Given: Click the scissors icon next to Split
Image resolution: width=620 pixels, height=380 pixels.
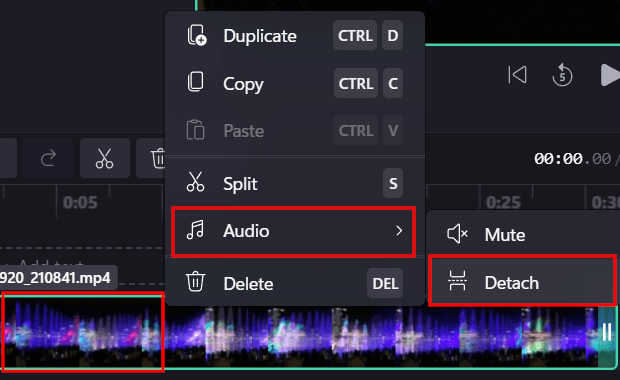Looking at the screenshot, I should pos(195,182).
